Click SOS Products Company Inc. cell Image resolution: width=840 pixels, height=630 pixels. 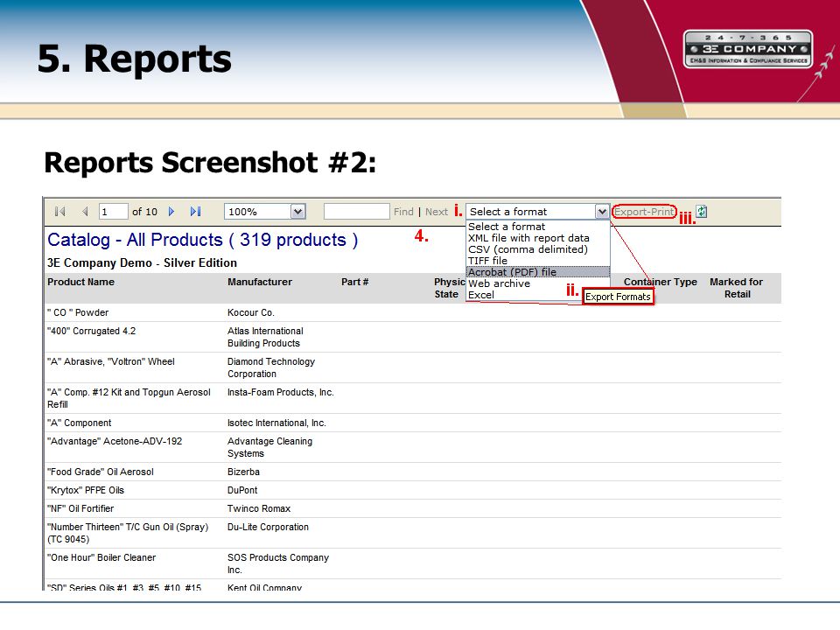(278, 563)
